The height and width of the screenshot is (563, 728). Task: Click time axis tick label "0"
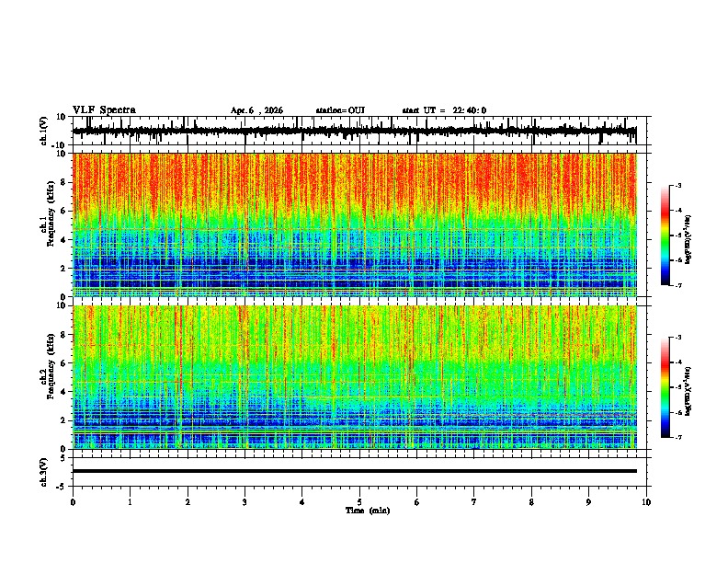pos(73,502)
